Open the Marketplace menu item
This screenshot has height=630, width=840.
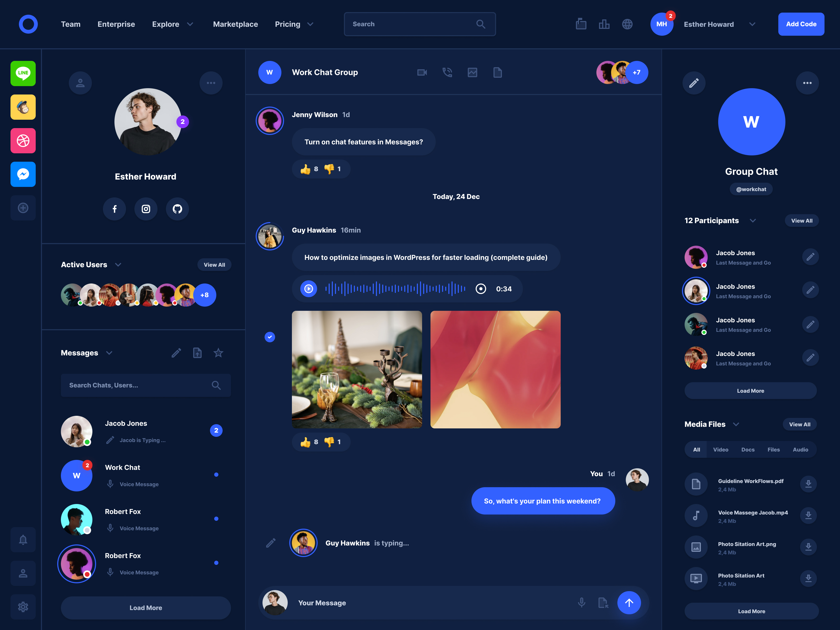click(x=235, y=24)
